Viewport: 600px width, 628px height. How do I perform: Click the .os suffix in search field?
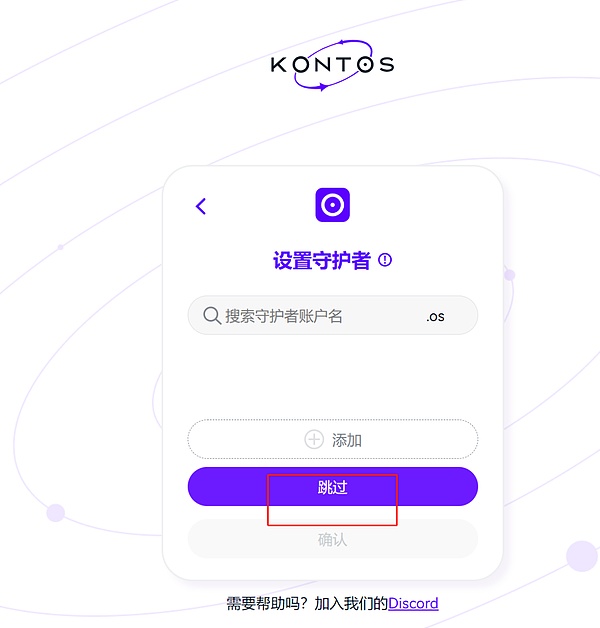(x=435, y=317)
